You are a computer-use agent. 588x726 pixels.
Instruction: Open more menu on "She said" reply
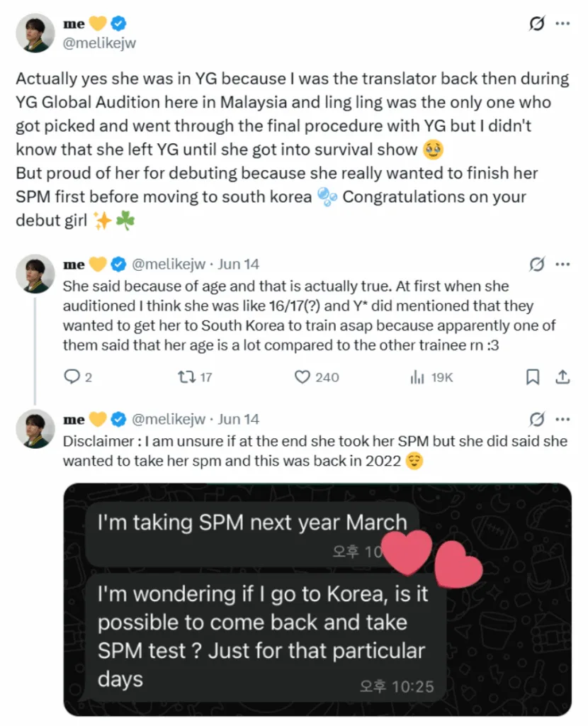(562, 264)
